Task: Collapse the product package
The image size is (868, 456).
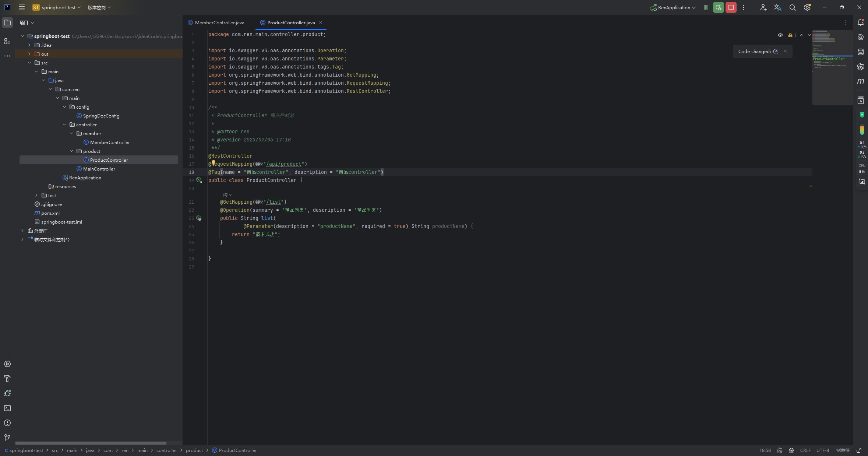Action: pyautogui.click(x=71, y=151)
